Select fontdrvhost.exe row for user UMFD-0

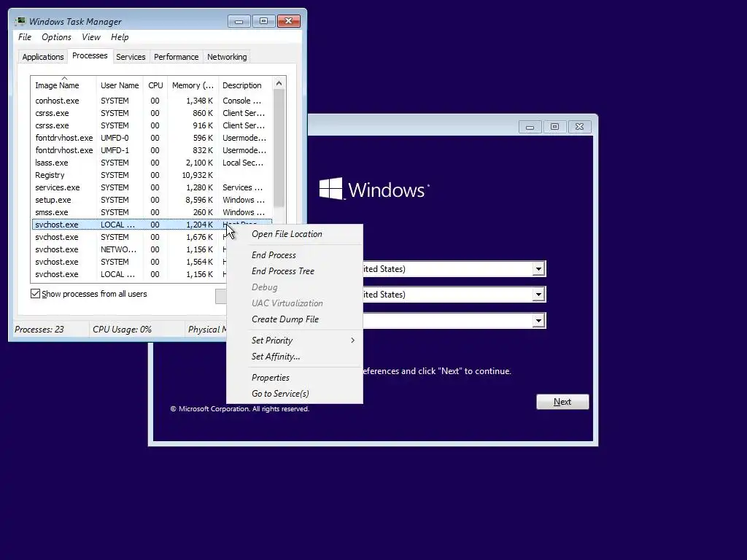[152, 138]
